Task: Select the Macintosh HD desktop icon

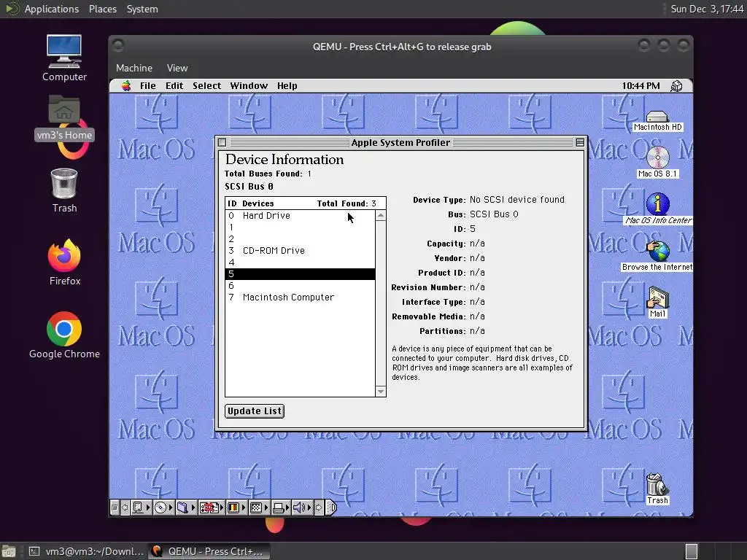Action: click(x=657, y=121)
